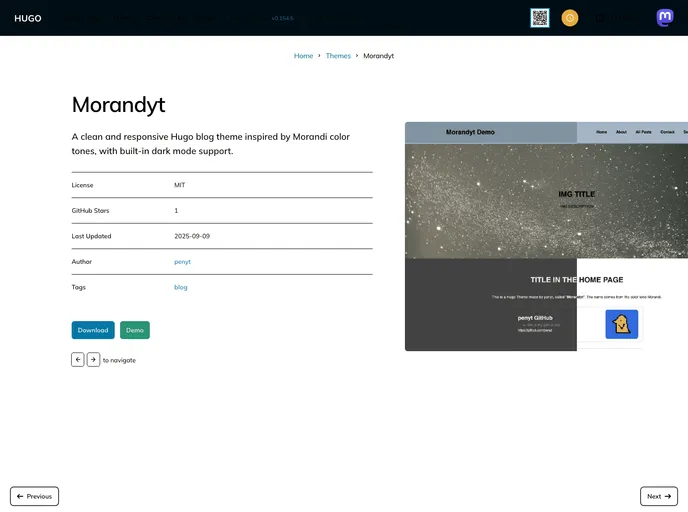Image resolution: width=688 pixels, height=512 pixels.
Task: Click the Morandyt page heading
Action: (118, 105)
